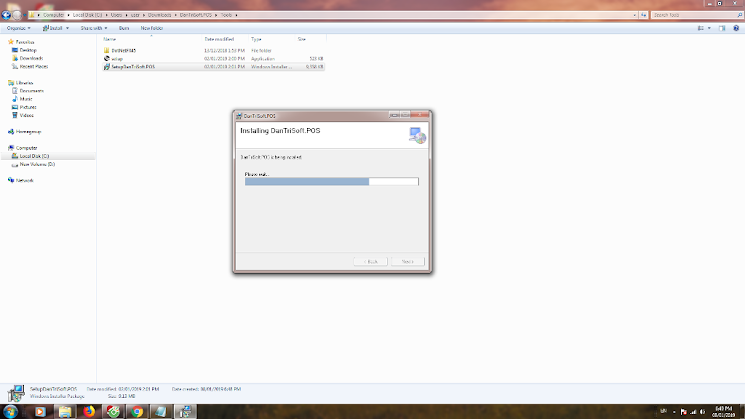Click the search magnifier icon
The image size is (745, 419).
click(x=739, y=15)
